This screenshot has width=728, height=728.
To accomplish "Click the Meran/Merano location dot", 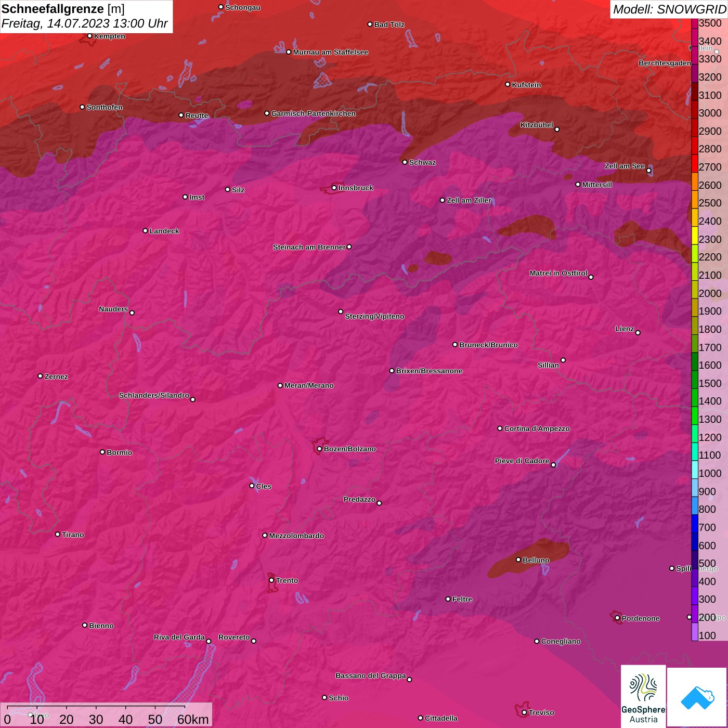I will pyautogui.click(x=280, y=385).
